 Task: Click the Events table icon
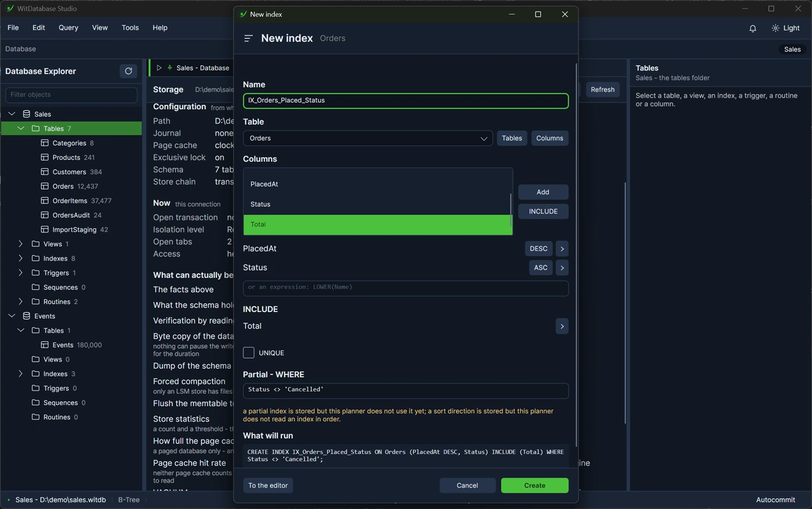45,345
